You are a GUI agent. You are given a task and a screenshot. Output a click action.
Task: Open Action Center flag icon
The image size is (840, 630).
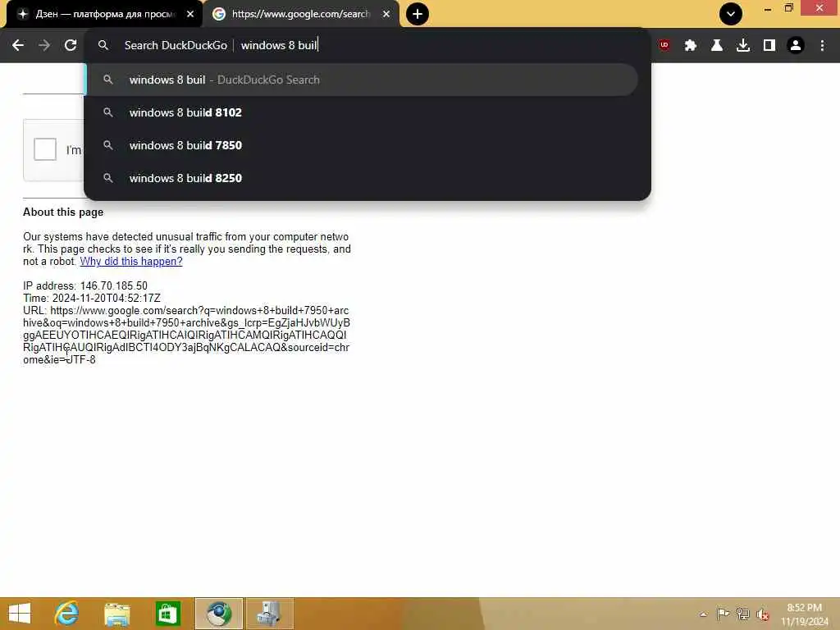(x=723, y=614)
